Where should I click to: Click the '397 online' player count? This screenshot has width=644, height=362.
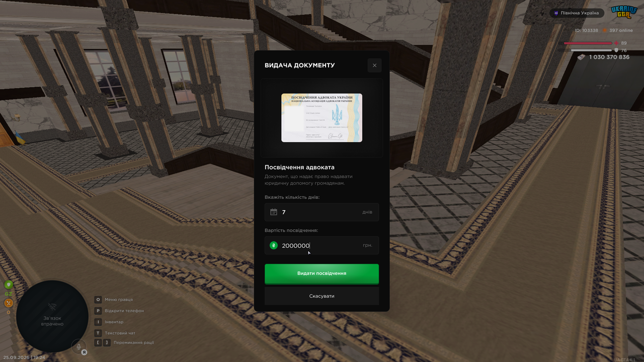point(621,31)
